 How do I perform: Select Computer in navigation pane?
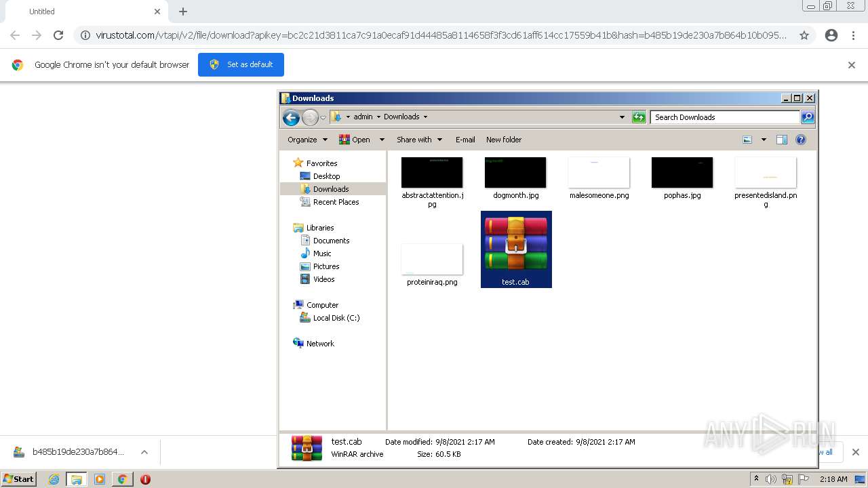click(x=322, y=305)
